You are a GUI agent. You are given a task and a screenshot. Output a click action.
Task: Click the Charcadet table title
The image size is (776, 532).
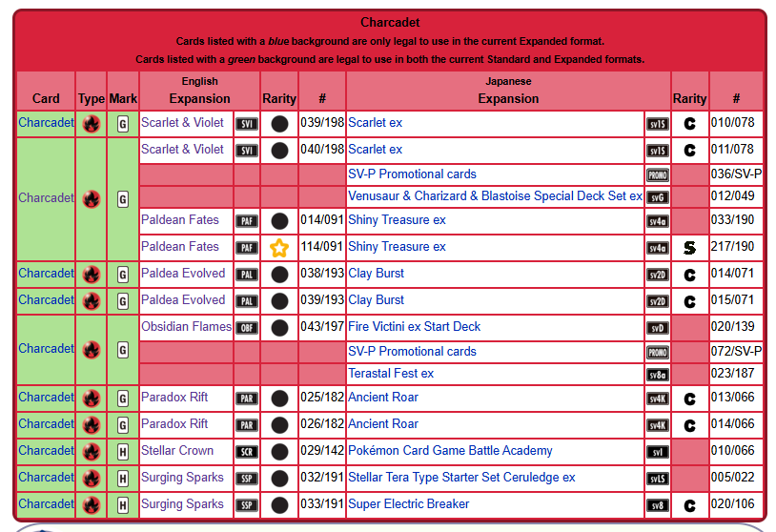pos(390,22)
